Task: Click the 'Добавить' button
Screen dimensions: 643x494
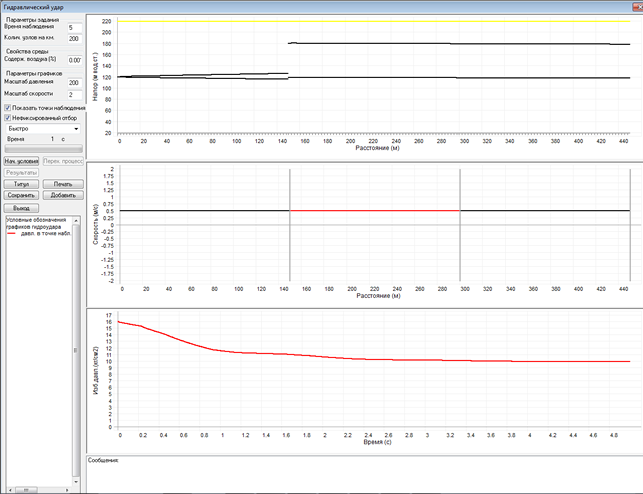Action: pyautogui.click(x=62, y=195)
